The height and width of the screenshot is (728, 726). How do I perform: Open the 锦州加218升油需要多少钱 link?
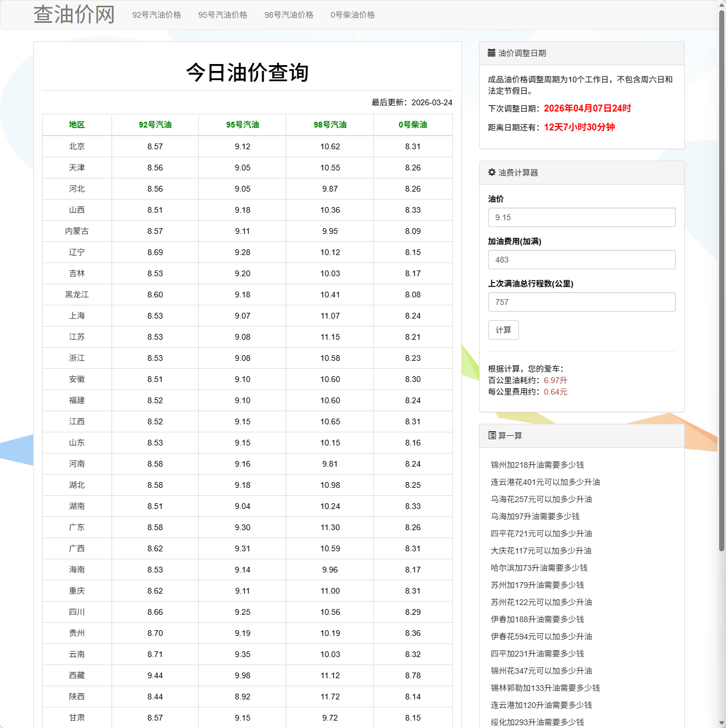[x=536, y=465]
